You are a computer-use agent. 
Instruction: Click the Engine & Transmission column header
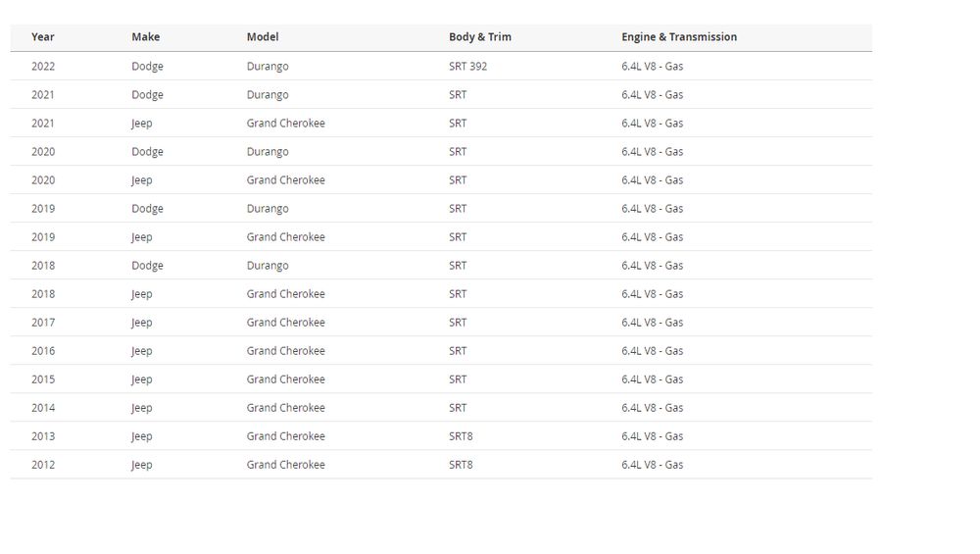tap(678, 37)
